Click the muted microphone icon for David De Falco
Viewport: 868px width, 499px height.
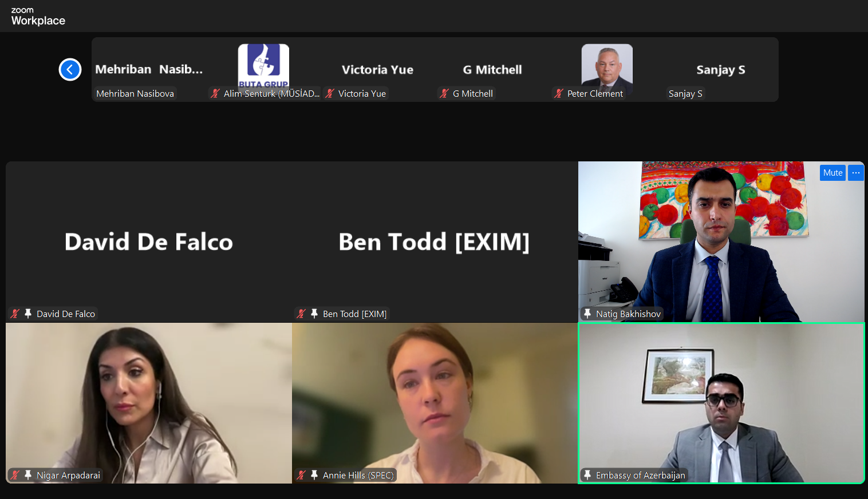click(15, 314)
